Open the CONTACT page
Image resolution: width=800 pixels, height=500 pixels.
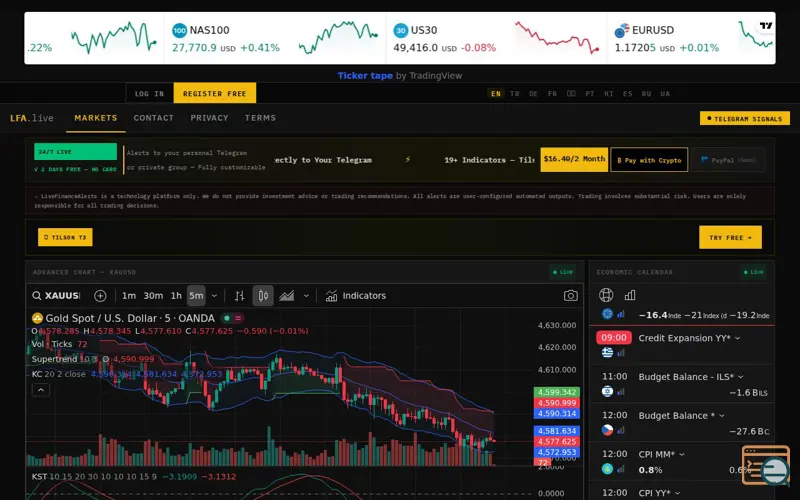point(154,118)
